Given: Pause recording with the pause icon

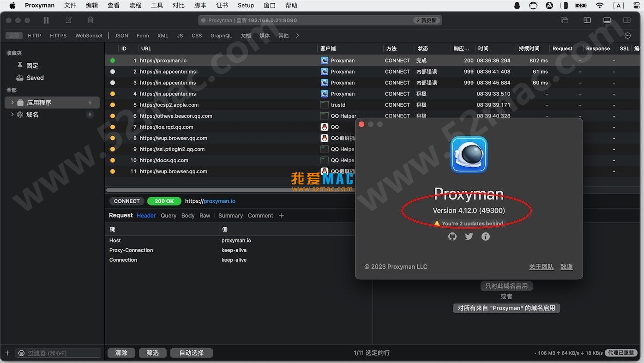Looking at the screenshot, I should click(x=46, y=20).
